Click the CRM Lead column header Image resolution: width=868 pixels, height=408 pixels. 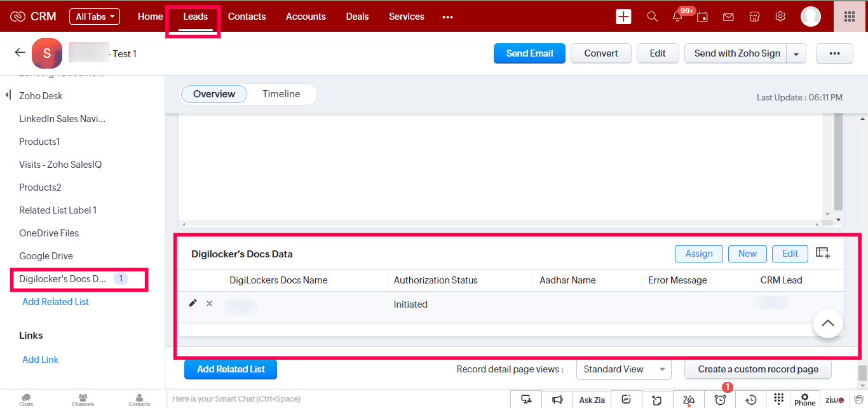781,280
